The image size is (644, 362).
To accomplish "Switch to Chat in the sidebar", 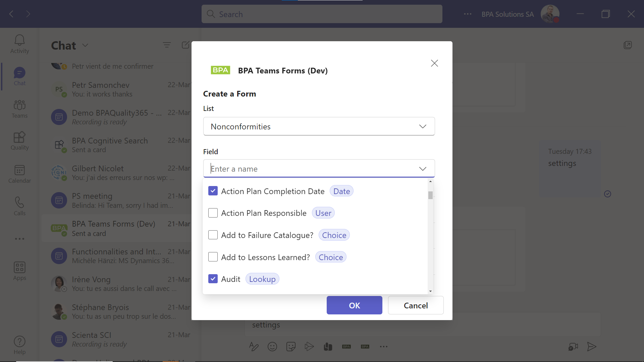I will click(x=19, y=77).
